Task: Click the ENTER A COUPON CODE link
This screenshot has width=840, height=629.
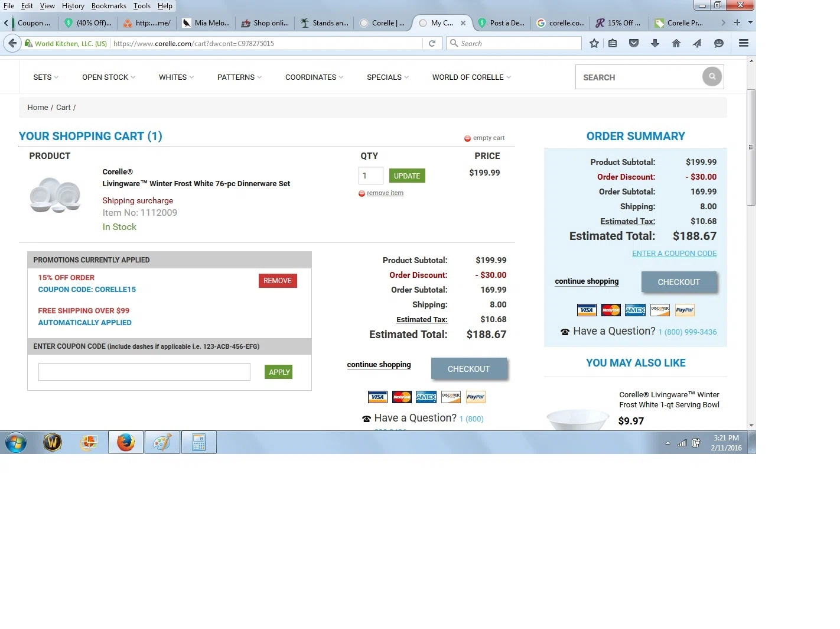Action: click(674, 253)
